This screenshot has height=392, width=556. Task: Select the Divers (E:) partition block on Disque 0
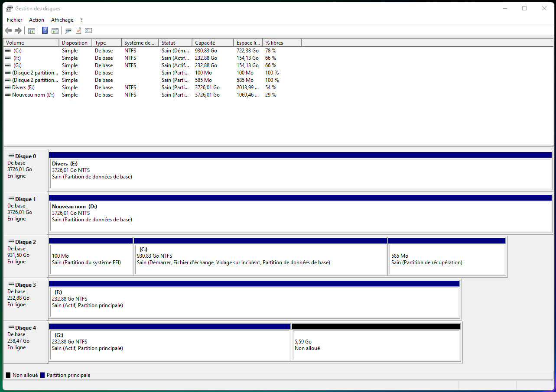(300, 171)
